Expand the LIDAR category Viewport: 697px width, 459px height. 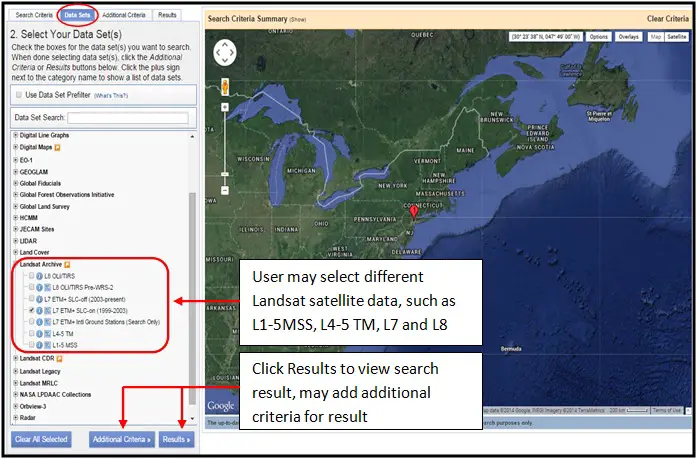click(16, 241)
